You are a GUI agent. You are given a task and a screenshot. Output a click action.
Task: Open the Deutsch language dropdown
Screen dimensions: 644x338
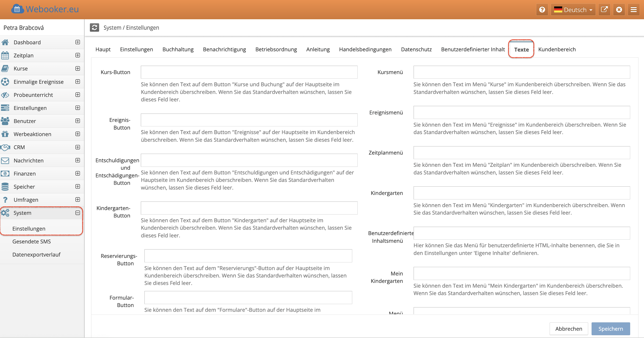click(x=573, y=10)
